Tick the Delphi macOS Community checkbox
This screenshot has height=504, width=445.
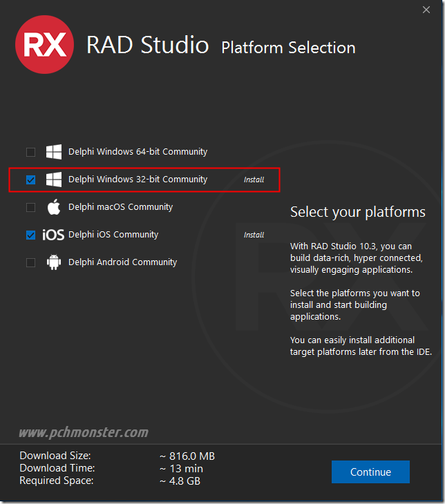(x=30, y=207)
